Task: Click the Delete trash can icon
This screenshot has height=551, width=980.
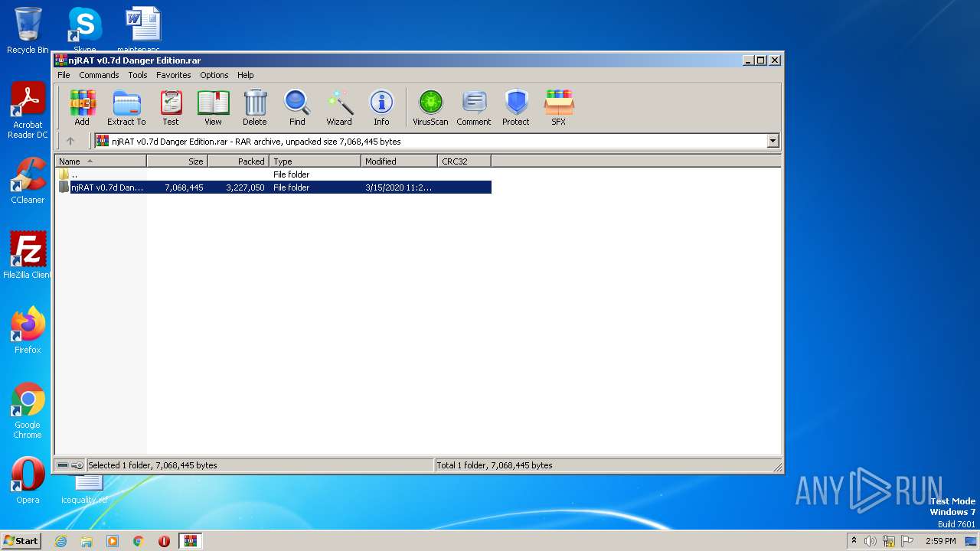Action: coord(255,108)
